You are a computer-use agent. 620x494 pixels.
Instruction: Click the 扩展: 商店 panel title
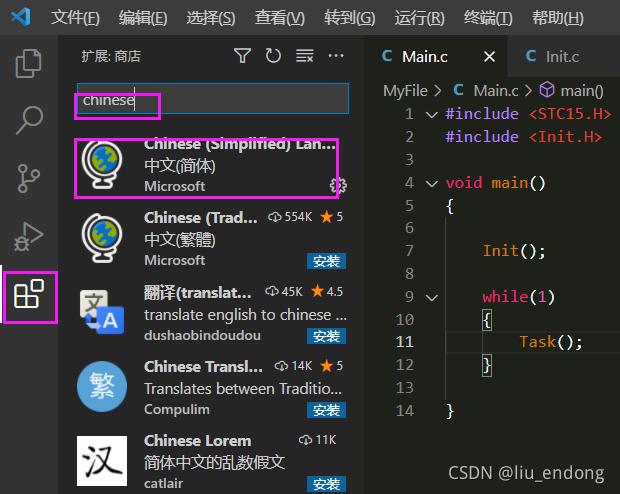111,56
